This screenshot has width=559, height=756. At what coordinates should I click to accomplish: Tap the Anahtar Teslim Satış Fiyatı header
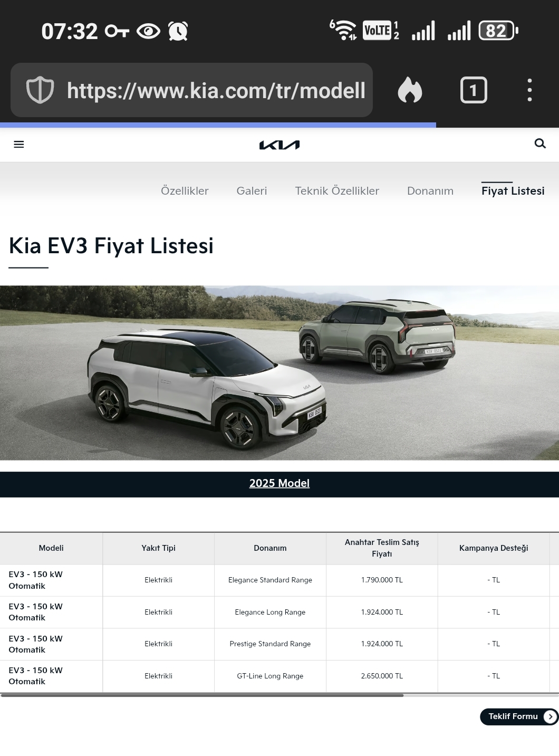(x=382, y=548)
